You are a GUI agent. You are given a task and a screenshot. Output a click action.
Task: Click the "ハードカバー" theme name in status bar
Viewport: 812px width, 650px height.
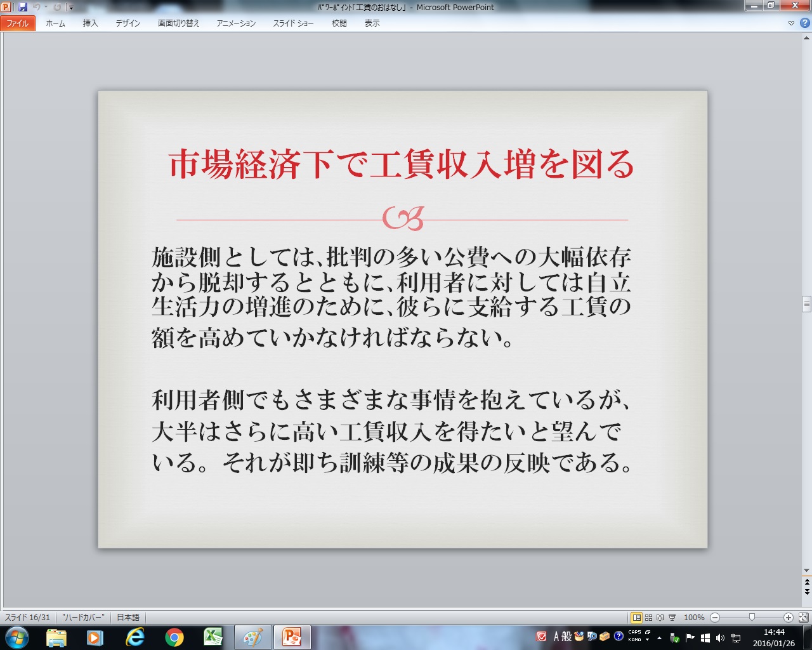pyautogui.click(x=83, y=617)
